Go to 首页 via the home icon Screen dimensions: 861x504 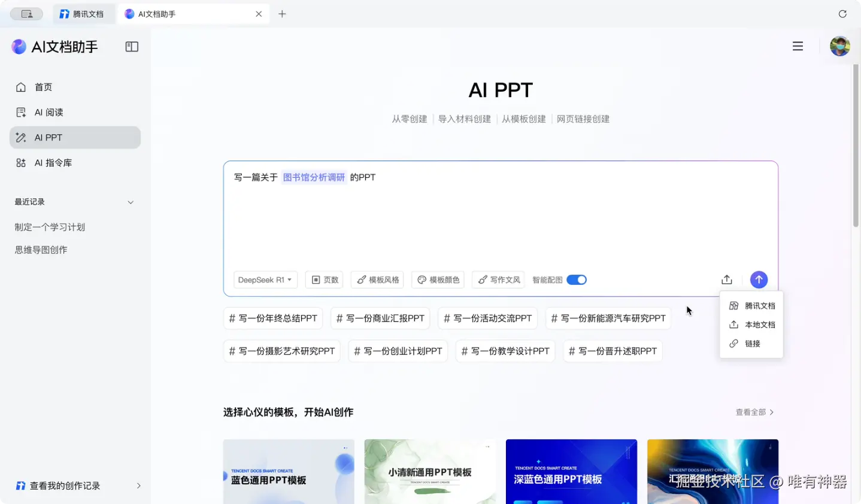[x=42, y=87]
